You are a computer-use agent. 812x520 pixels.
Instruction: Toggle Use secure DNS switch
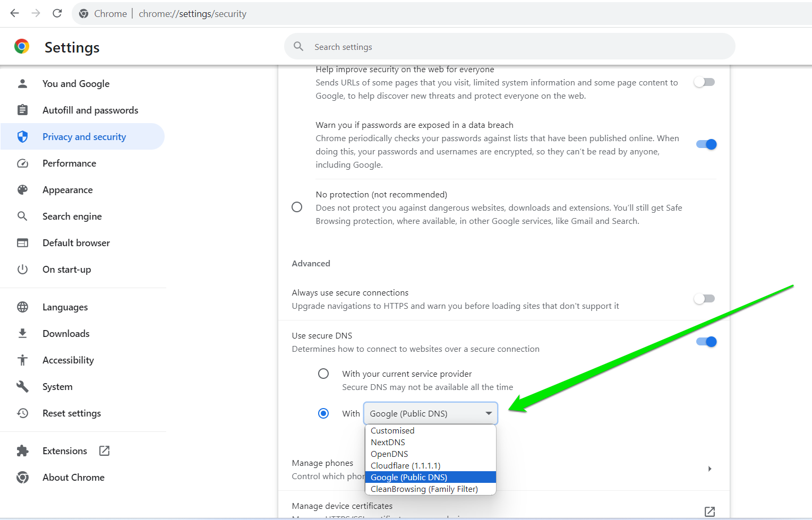[706, 342]
